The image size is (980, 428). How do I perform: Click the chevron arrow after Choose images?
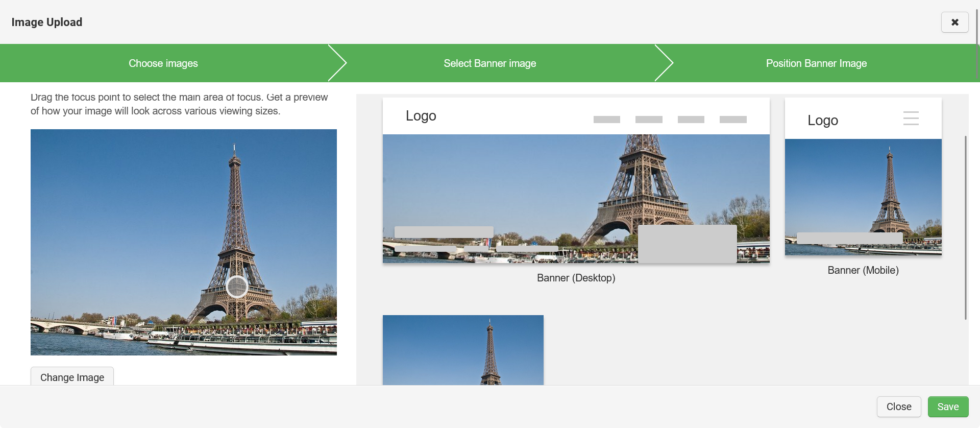337,63
